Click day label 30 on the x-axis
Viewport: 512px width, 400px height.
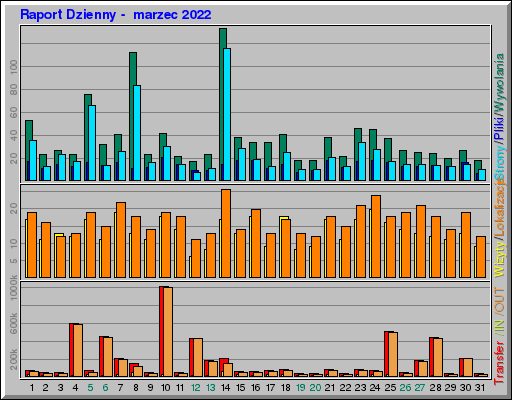(x=465, y=388)
